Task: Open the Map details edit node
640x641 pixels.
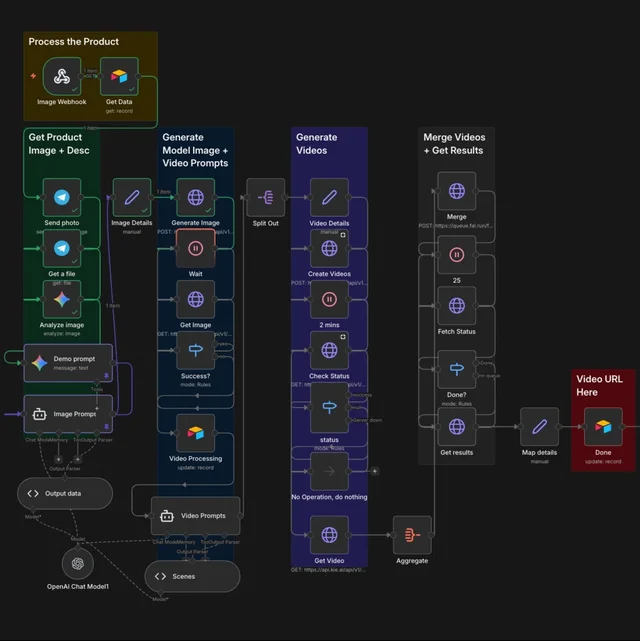Action: point(539,427)
